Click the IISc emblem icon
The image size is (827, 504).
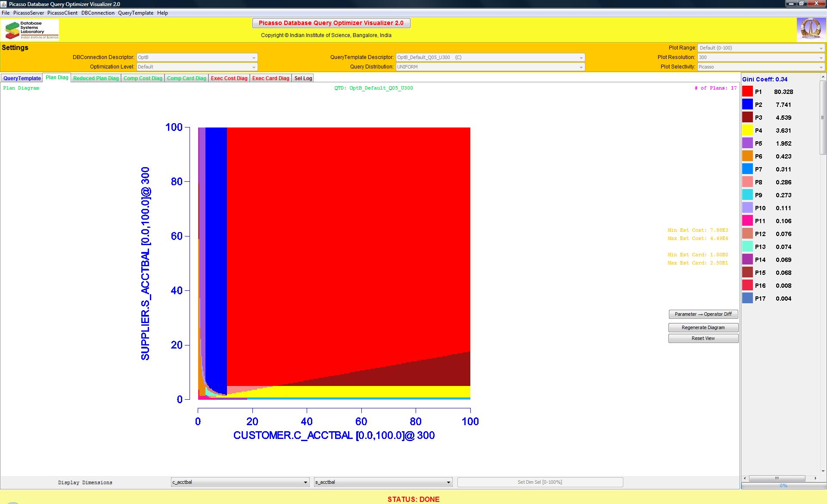click(x=810, y=29)
